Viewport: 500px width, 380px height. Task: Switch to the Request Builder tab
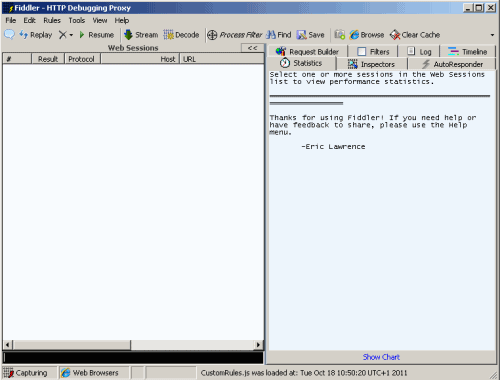307,52
